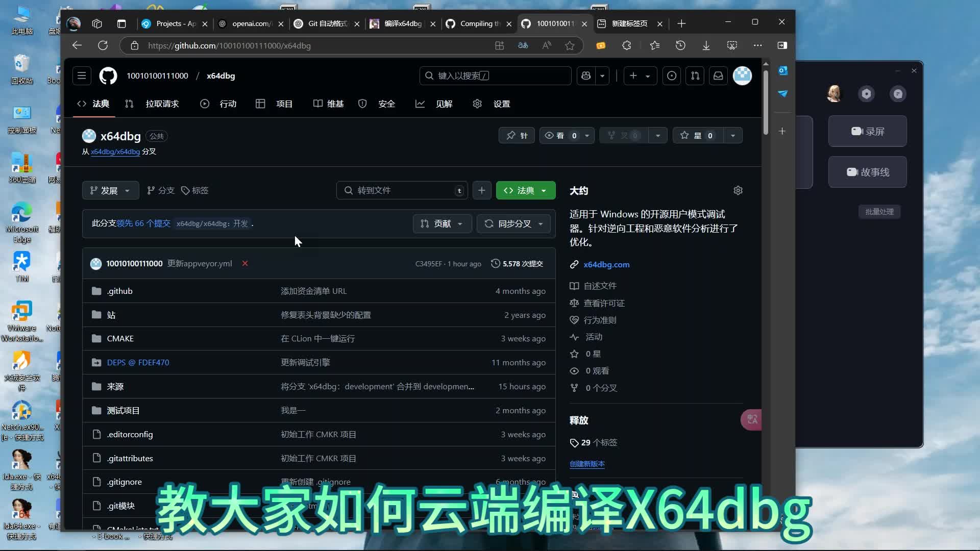Open the .github folder
Screen dimensions: 980x551
tap(119, 291)
